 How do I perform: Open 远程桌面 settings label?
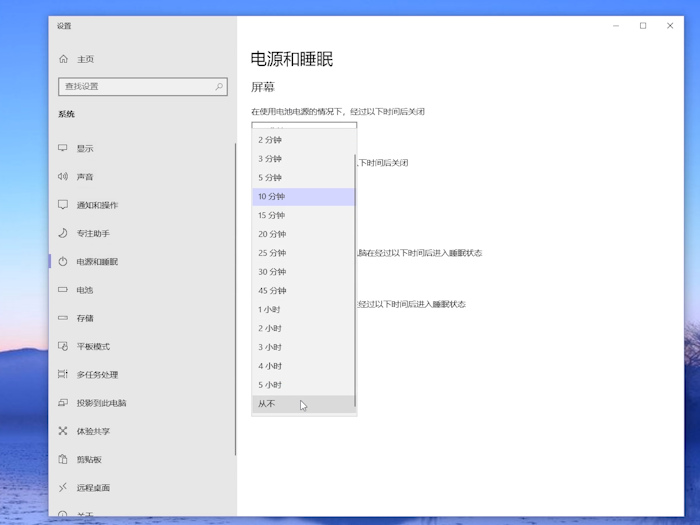[x=93, y=488]
